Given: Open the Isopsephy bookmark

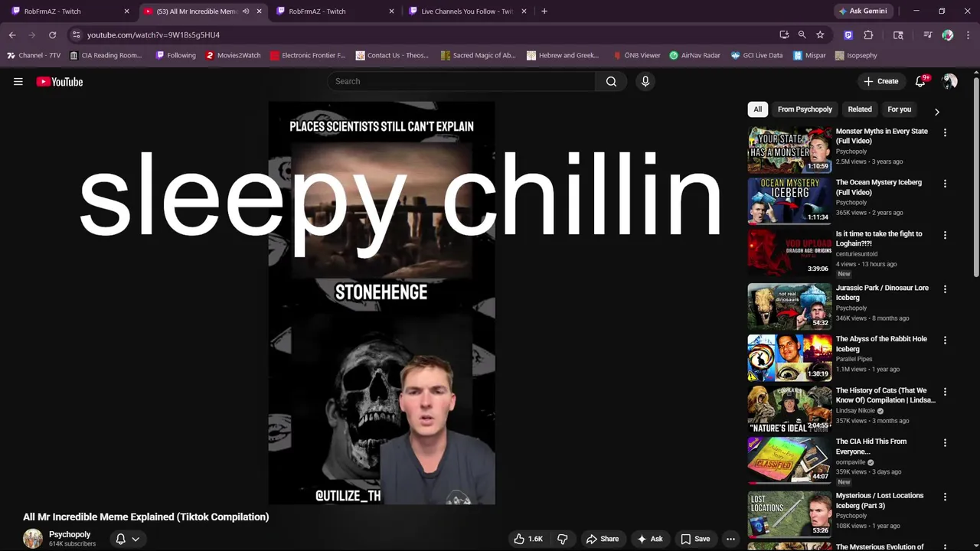Looking at the screenshot, I should pyautogui.click(x=856, y=55).
